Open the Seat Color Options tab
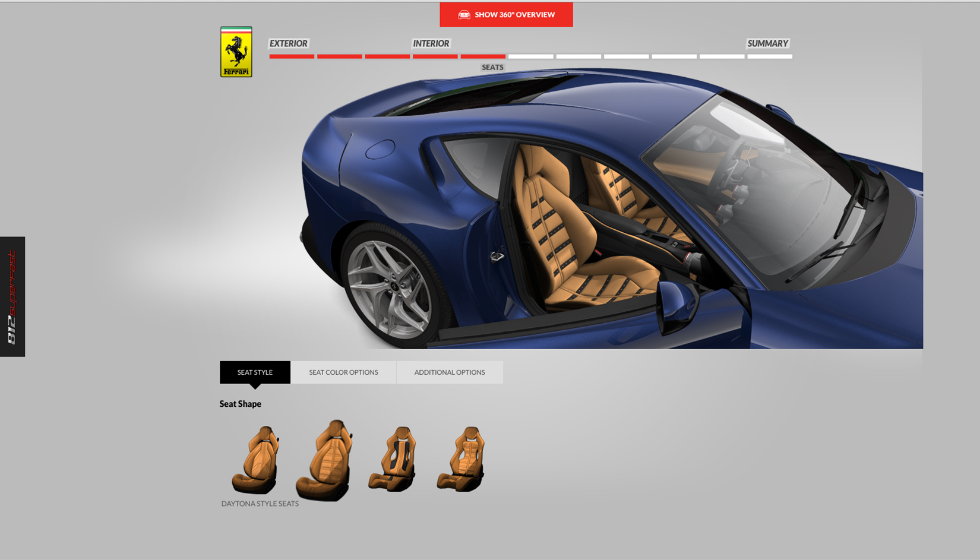The width and height of the screenshot is (980, 560). tap(343, 372)
